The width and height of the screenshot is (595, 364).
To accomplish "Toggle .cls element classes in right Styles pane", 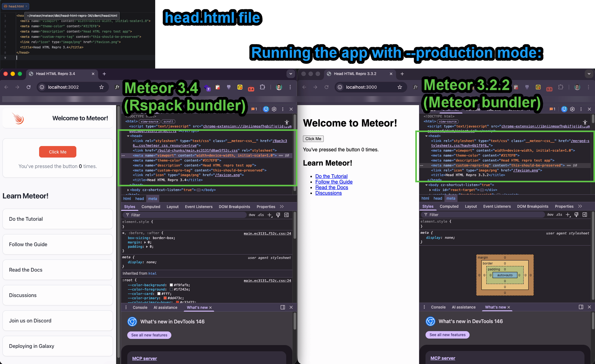I will 559,215.
